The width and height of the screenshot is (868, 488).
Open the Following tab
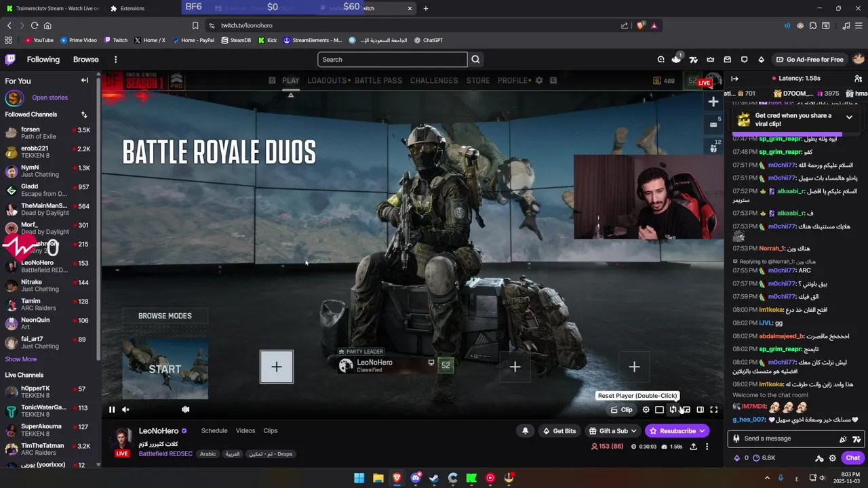(x=43, y=60)
